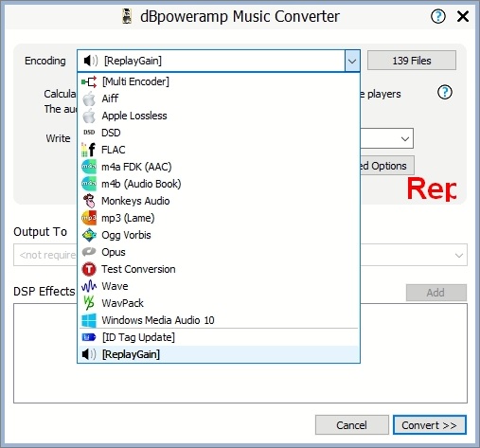This screenshot has width=480, height=448.
Task: Collapse the Encoding dropdown arrow
Action: pyautogui.click(x=352, y=61)
